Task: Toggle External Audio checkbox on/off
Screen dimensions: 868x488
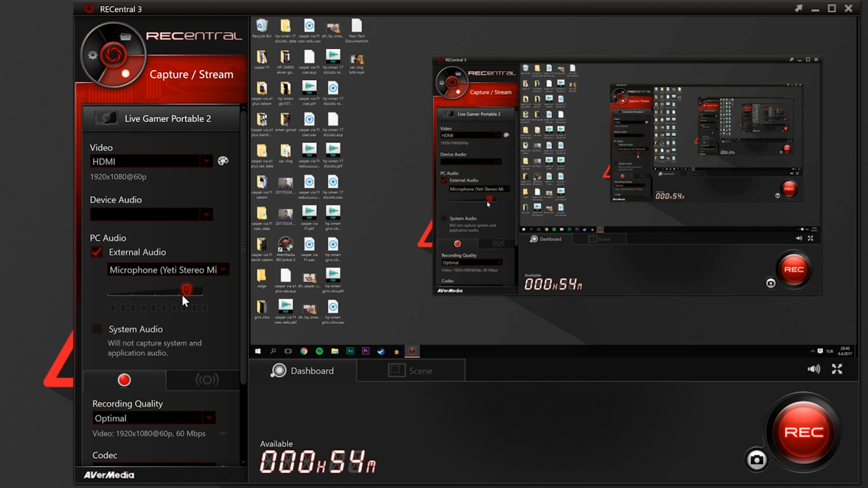Action: (97, 251)
